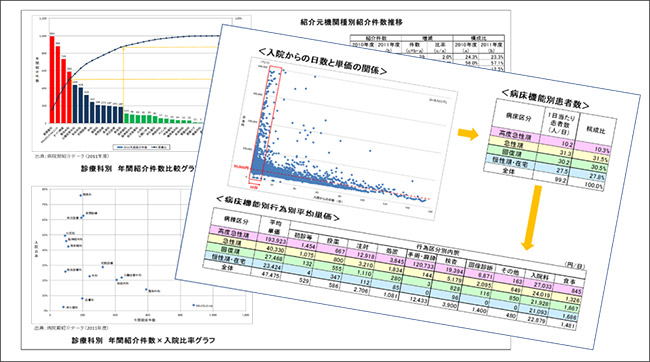650x362 pixels.
Task: Click the ratio cell 31.5%
Action: (600, 159)
